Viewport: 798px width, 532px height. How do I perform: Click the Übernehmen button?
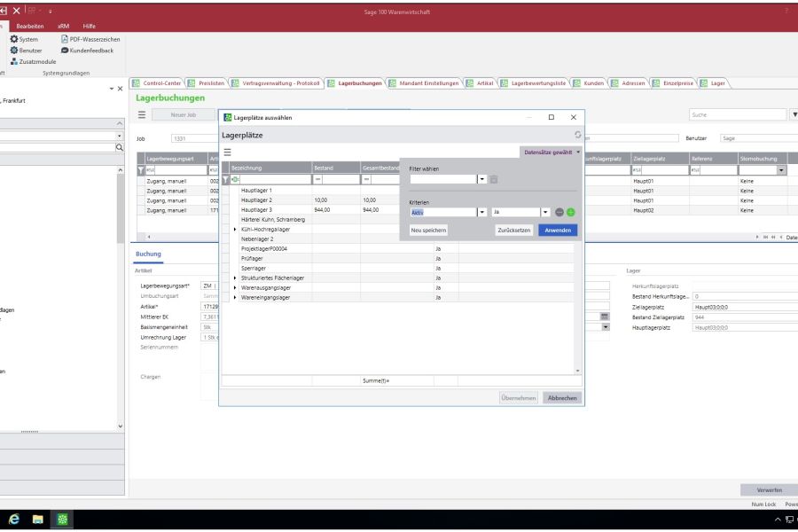point(519,398)
